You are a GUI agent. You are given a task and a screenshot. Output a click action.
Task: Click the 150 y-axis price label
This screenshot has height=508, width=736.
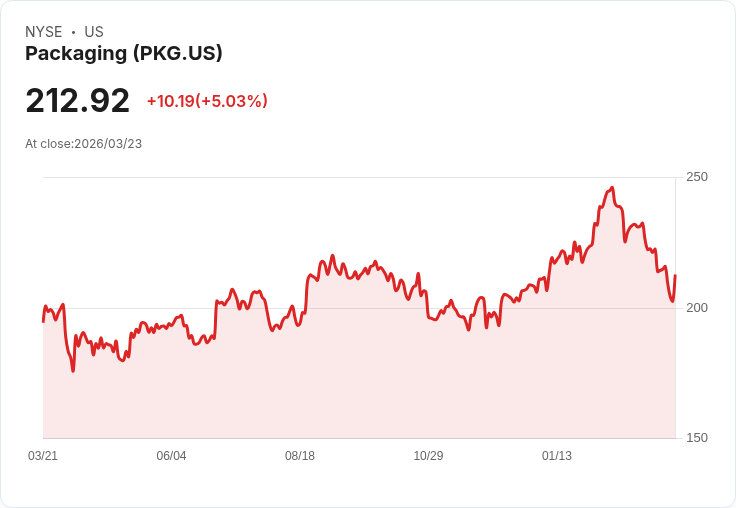tap(696, 438)
